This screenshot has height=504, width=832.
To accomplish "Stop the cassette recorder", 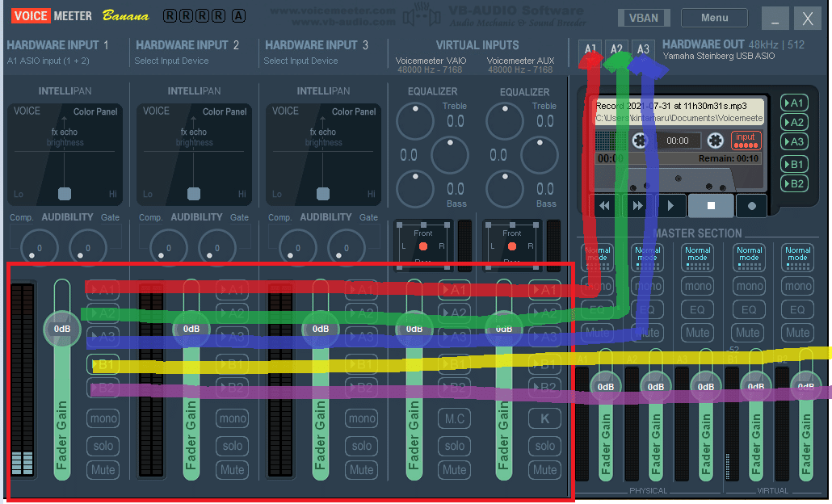I will pos(711,206).
